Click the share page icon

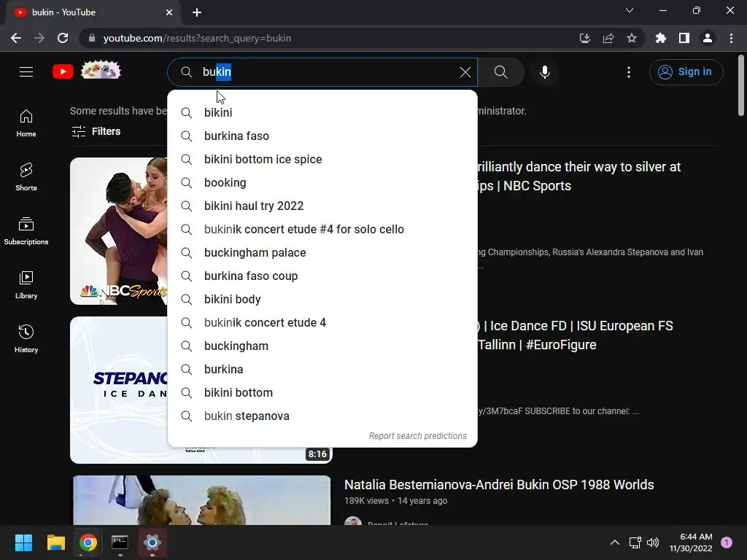(x=608, y=38)
